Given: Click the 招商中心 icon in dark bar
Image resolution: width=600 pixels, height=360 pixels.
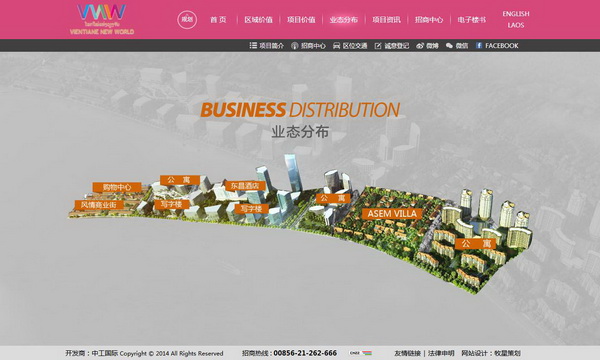Looking at the screenshot, I should (x=294, y=46).
